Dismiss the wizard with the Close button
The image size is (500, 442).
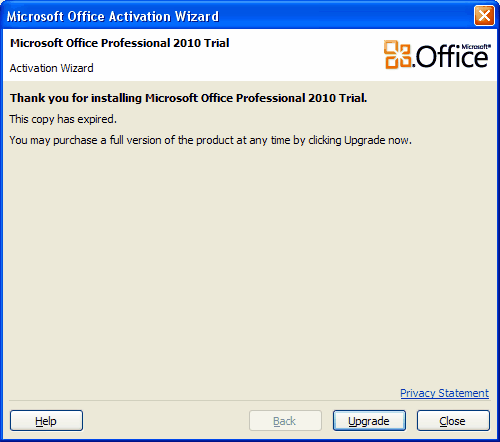click(453, 421)
